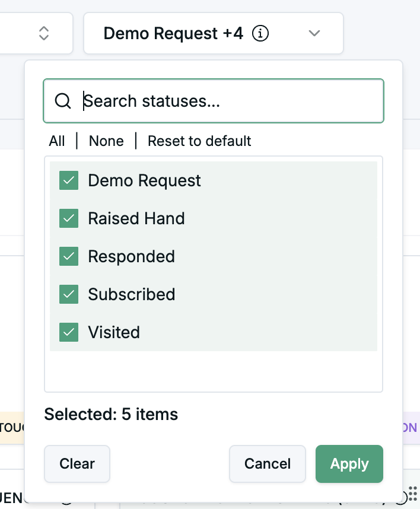The height and width of the screenshot is (509, 420).
Task: Cancel the status selection
Action: 268,464
